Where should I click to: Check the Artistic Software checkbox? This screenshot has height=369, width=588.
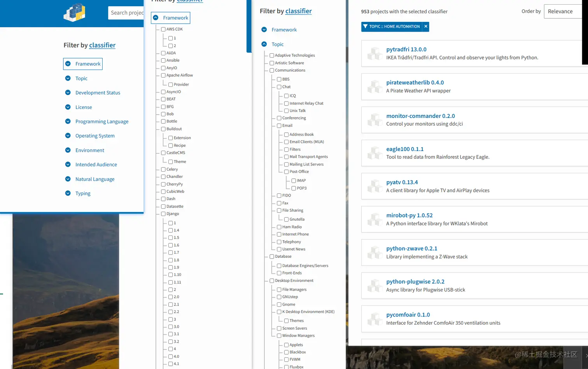(272, 63)
